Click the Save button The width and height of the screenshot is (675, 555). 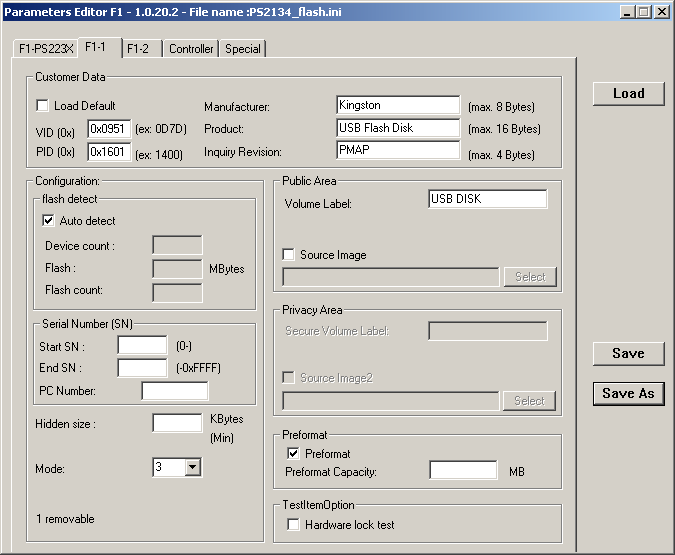click(x=628, y=353)
